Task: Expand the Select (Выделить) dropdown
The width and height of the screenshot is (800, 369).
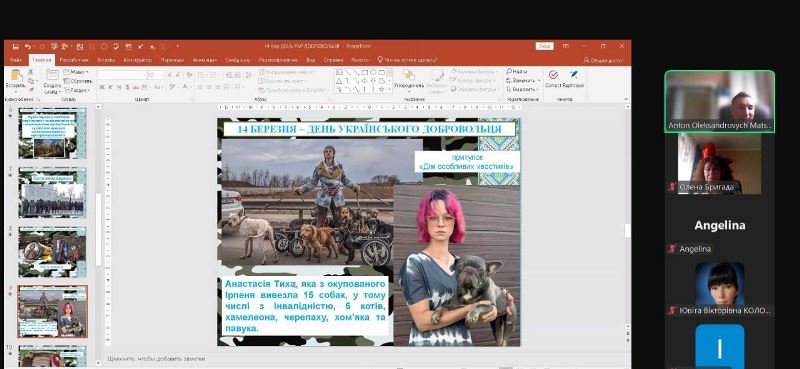Action: (523, 89)
